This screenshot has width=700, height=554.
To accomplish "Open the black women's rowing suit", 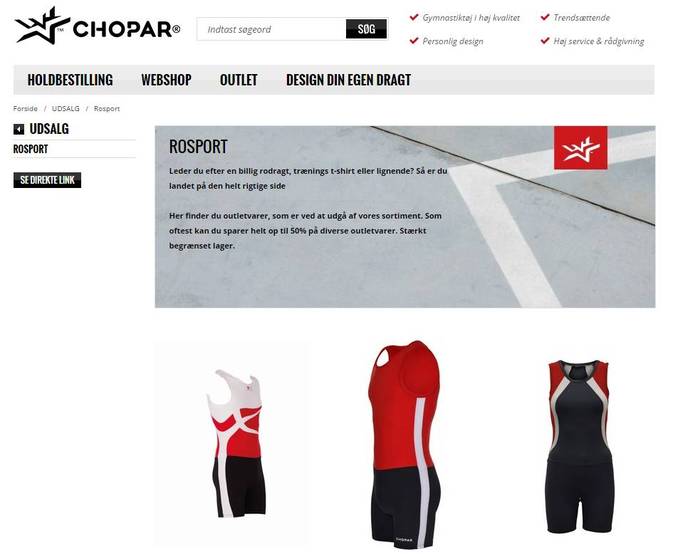I will click(579, 446).
